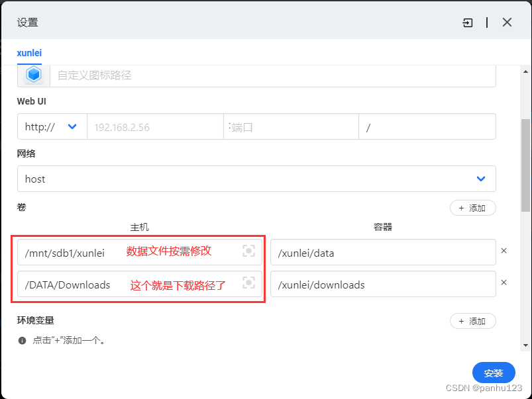Add a new environment variable

tap(472, 321)
